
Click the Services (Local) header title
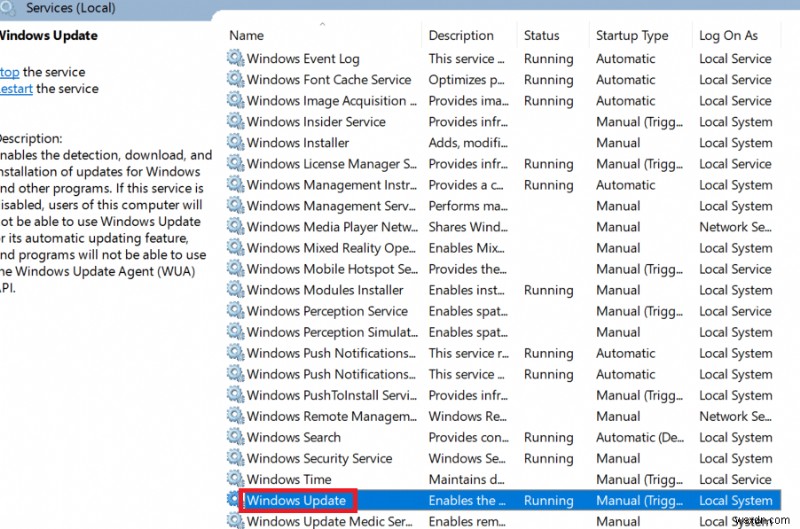(x=70, y=8)
